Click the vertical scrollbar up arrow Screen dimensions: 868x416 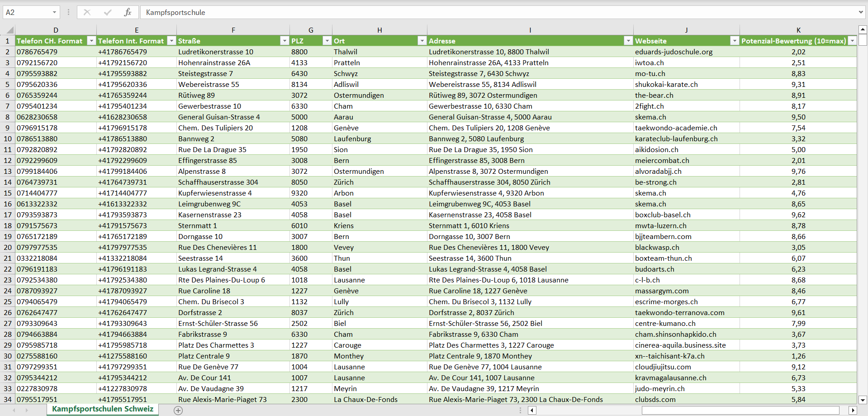pos(863,30)
